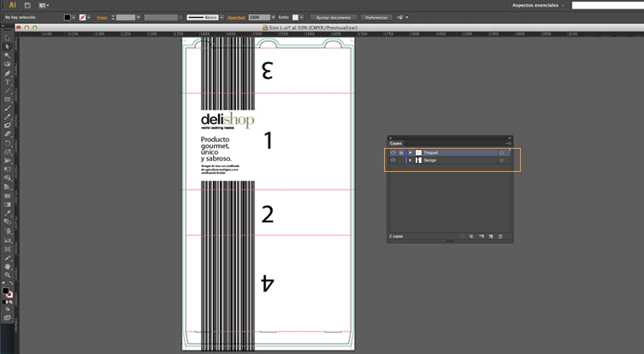Select the Line Segment tool

point(7,91)
